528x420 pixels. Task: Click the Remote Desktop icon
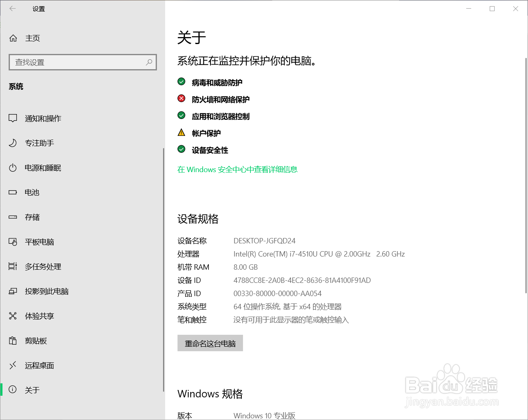[13, 365]
